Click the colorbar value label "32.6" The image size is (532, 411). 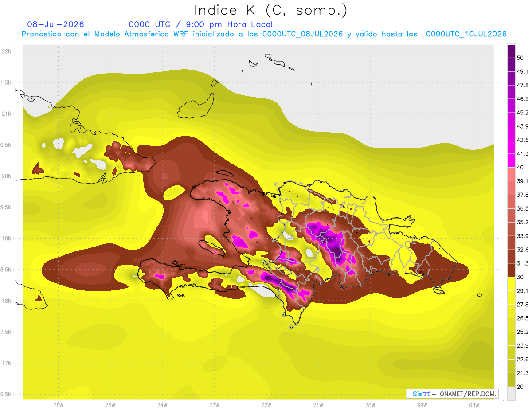523,250
